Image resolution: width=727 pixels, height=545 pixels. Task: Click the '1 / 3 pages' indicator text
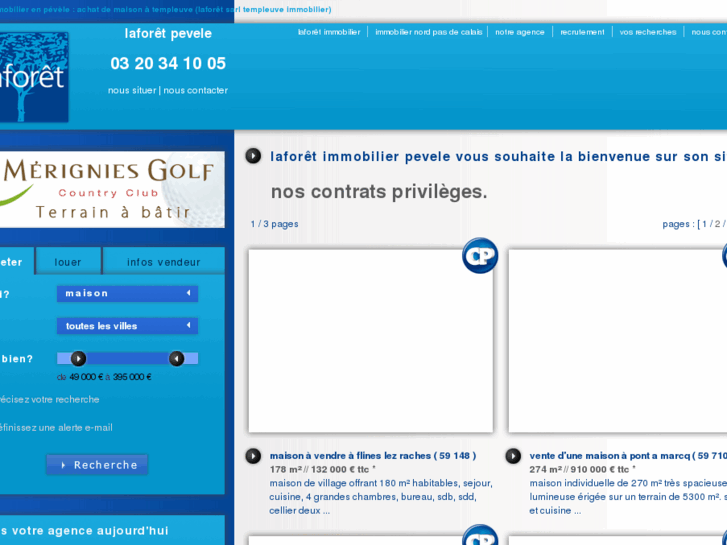pos(274,224)
